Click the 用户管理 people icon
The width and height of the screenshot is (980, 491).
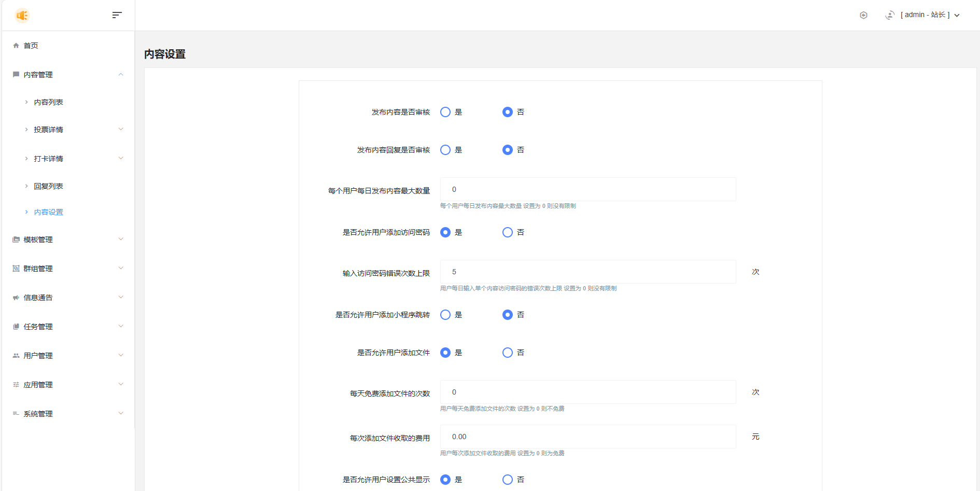pos(16,356)
